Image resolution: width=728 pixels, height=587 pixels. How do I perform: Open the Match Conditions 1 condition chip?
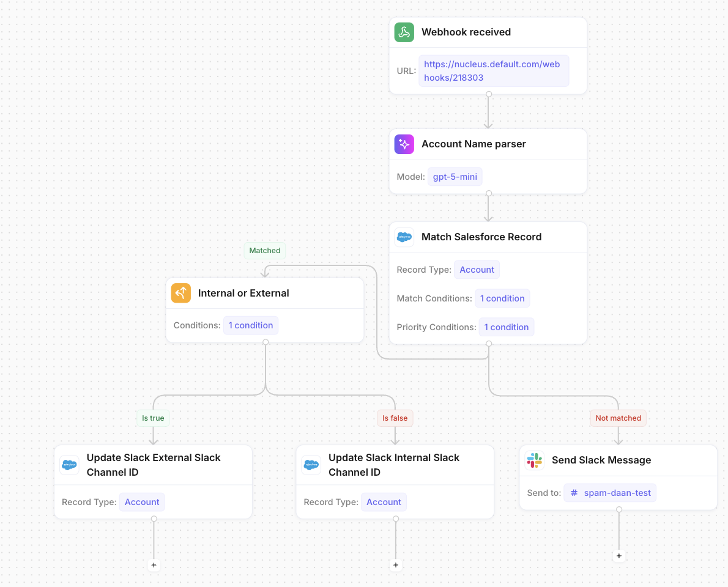click(x=502, y=298)
